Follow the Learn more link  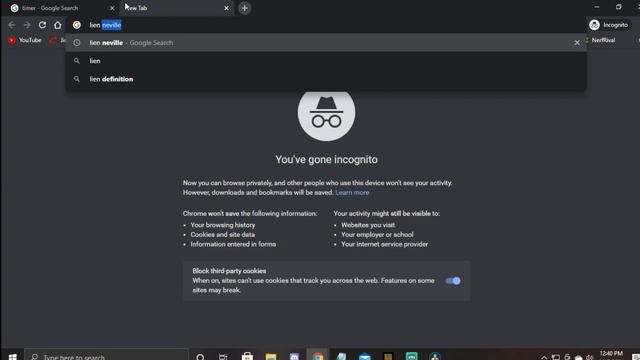tap(352, 193)
